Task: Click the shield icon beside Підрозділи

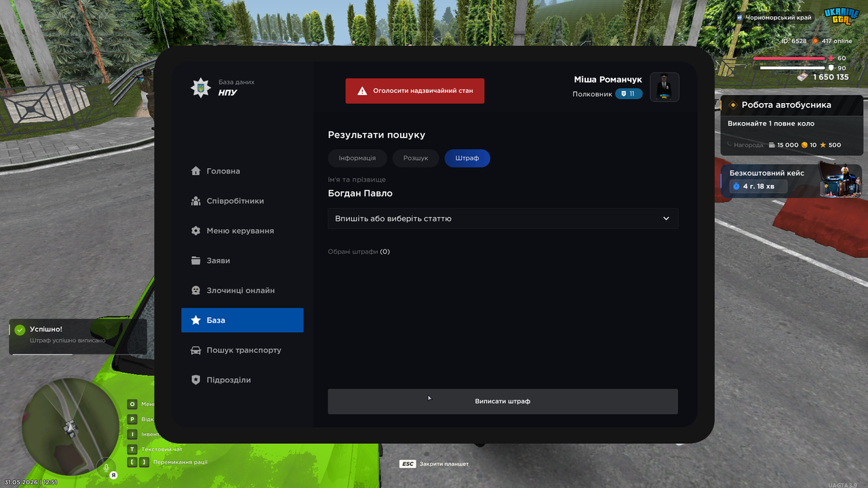Action: tap(196, 380)
